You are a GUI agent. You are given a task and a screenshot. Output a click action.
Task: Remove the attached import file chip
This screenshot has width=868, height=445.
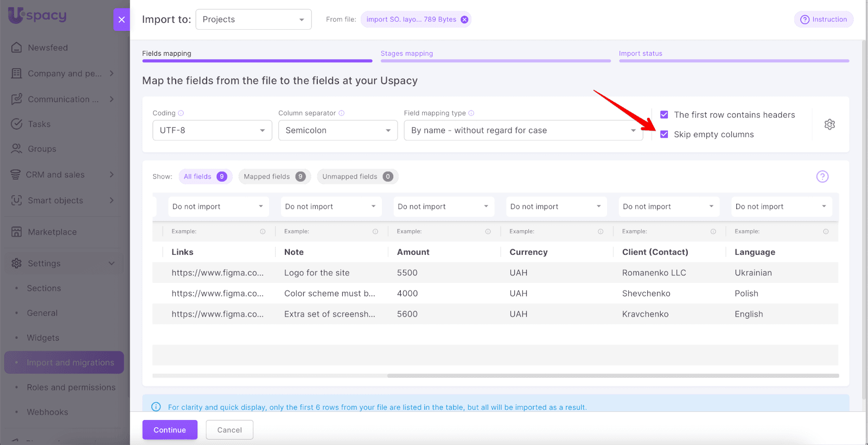click(464, 20)
